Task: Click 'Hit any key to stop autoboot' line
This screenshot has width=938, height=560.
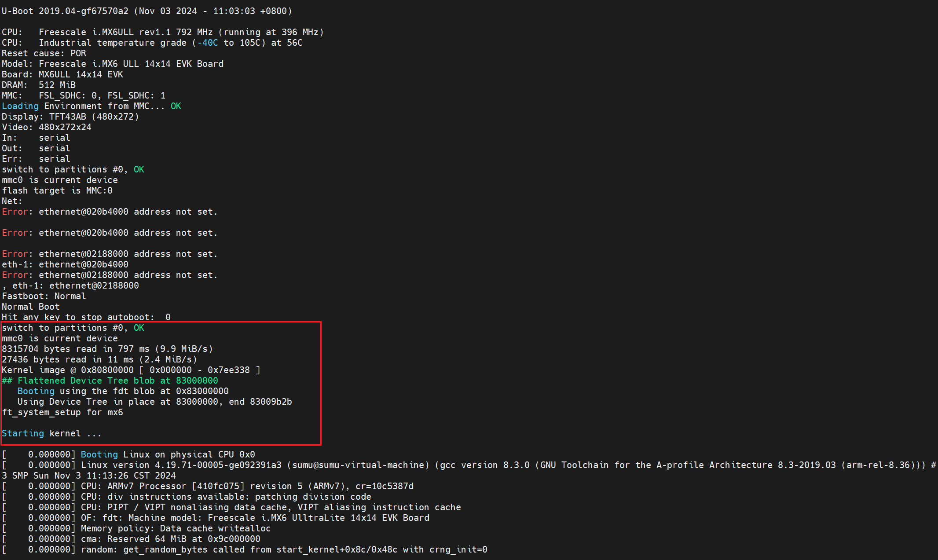Action: pyautogui.click(x=86, y=317)
